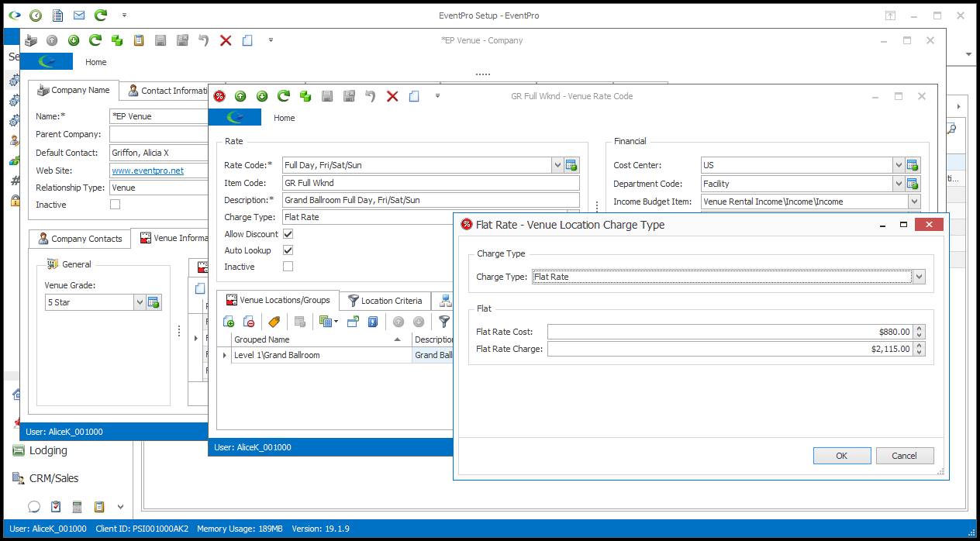980x541 pixels.
Task: Refresh the EP Venue company window
Action: [95, 40]
